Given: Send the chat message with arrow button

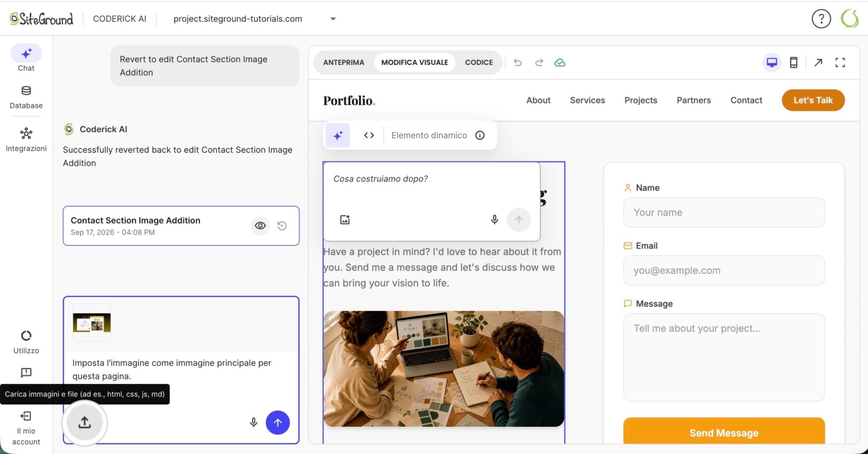Looking at the screenshot, I should (x=278, y=422).
